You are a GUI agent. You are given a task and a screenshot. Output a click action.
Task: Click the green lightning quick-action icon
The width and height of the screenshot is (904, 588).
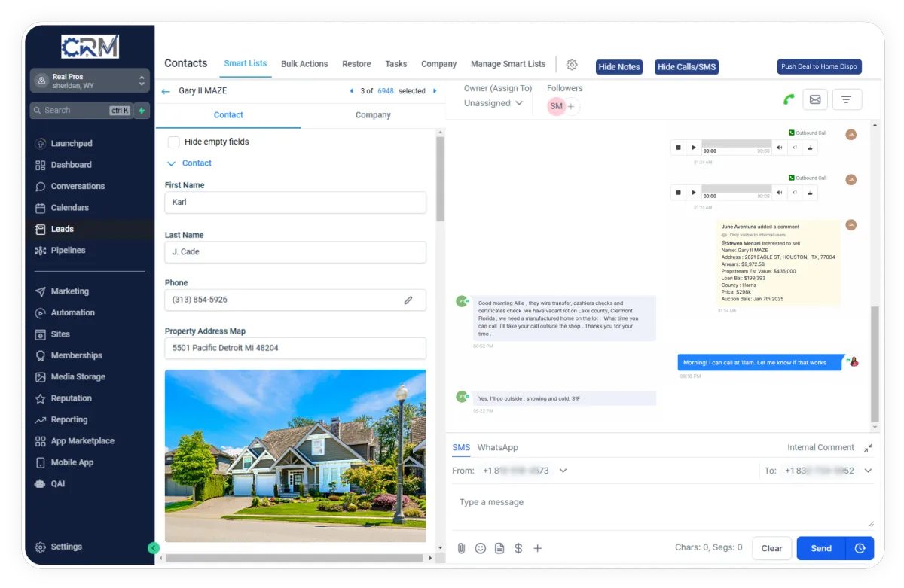(x=142, y=111)
